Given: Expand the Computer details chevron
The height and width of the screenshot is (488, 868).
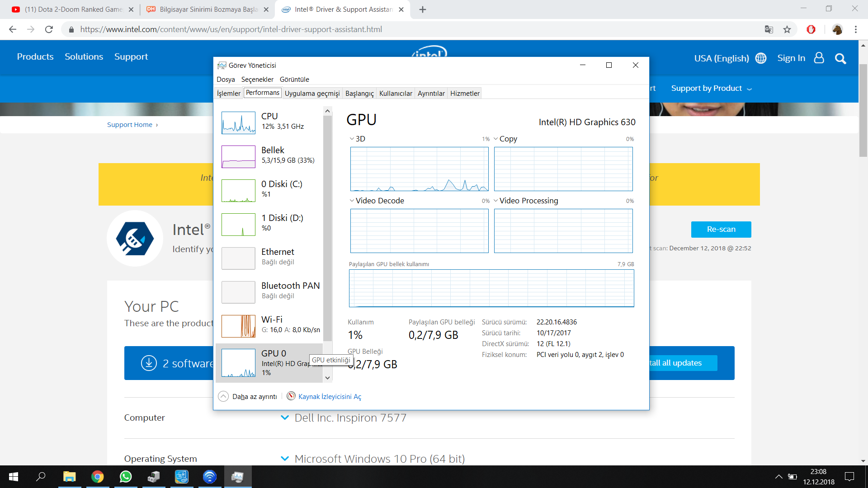Looking at the screenshot, I should pyautogui.click(x=285, y=418).
